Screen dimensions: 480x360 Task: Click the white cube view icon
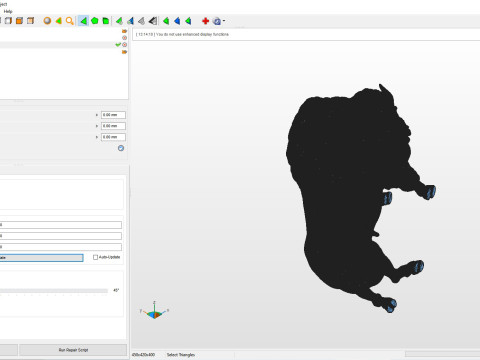pos(8,21)
